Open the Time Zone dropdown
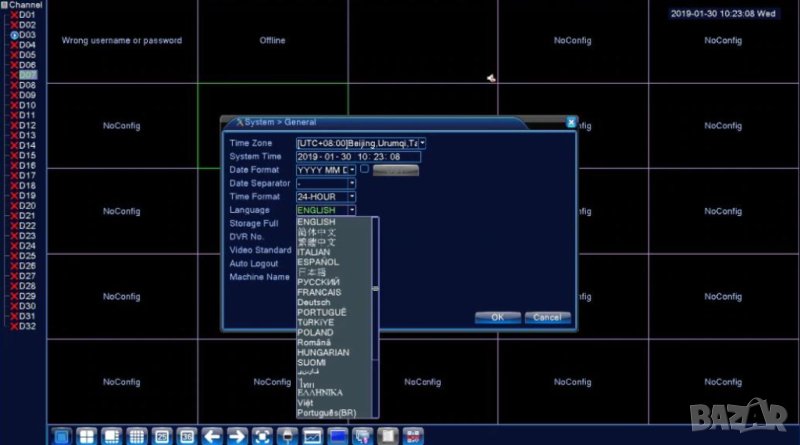Viewport: 800px width, 445px height. coord(422,143)
